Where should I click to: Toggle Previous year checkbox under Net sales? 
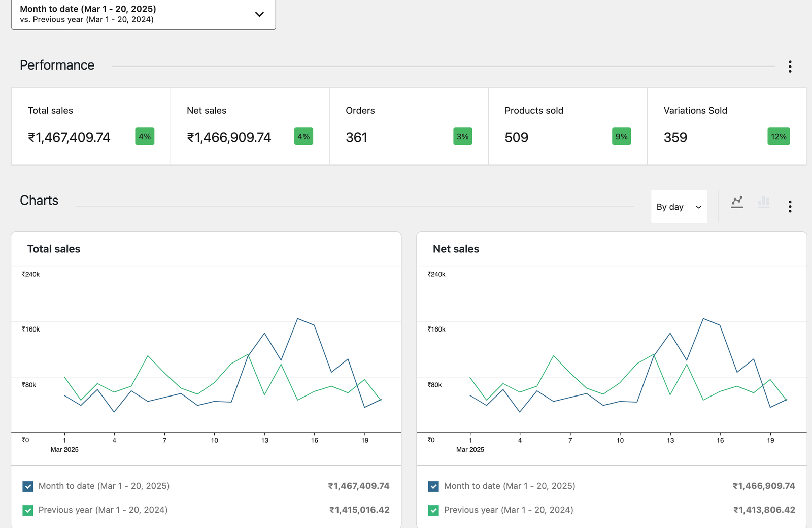[432, 510]
